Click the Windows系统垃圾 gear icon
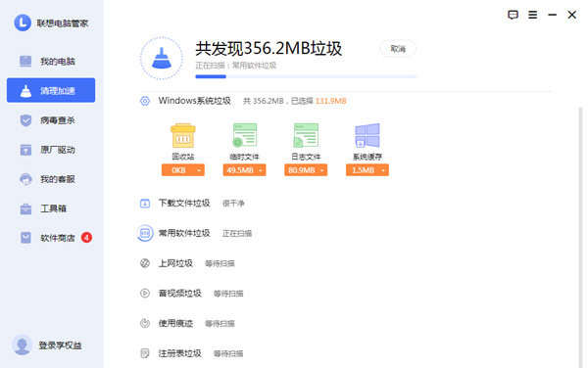 pyautogui.click(x=145, y=101)
